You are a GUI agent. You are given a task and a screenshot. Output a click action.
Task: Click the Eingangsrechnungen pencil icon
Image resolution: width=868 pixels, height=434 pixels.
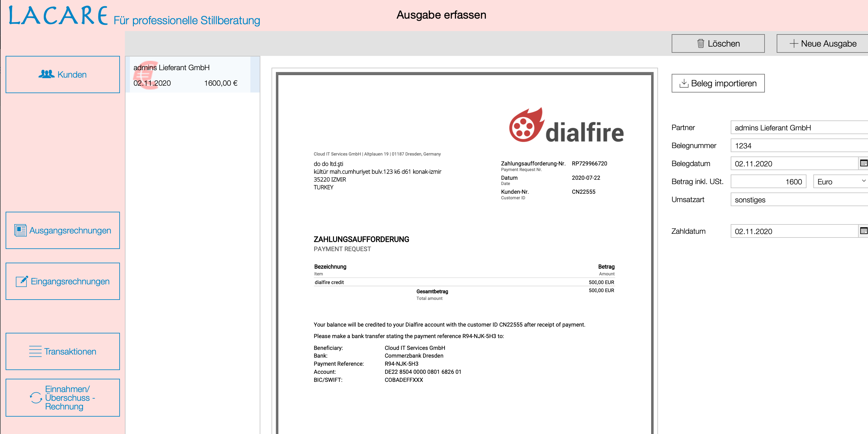click(x=22, y=281)
